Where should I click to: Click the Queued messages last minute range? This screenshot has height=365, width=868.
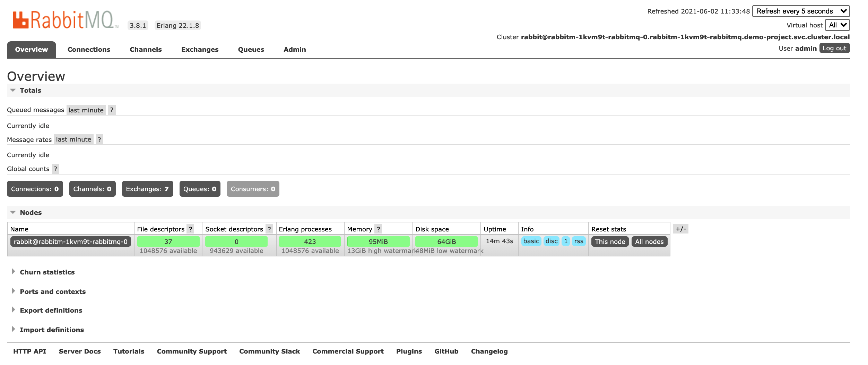click(86, 110)
